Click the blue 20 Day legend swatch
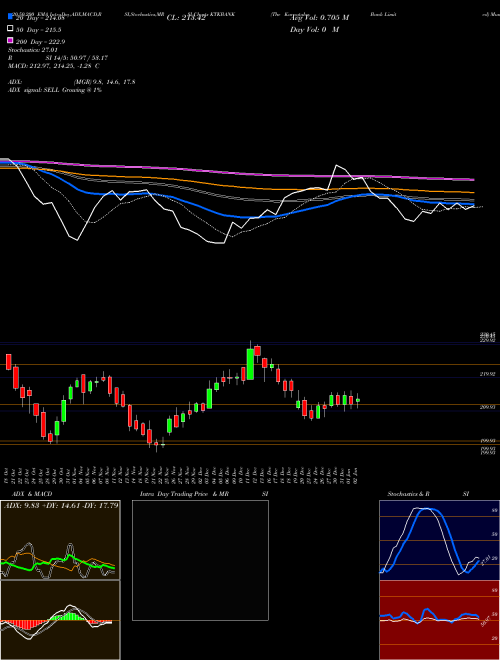The width and height of the screenshot is (500, 660). 10,17
